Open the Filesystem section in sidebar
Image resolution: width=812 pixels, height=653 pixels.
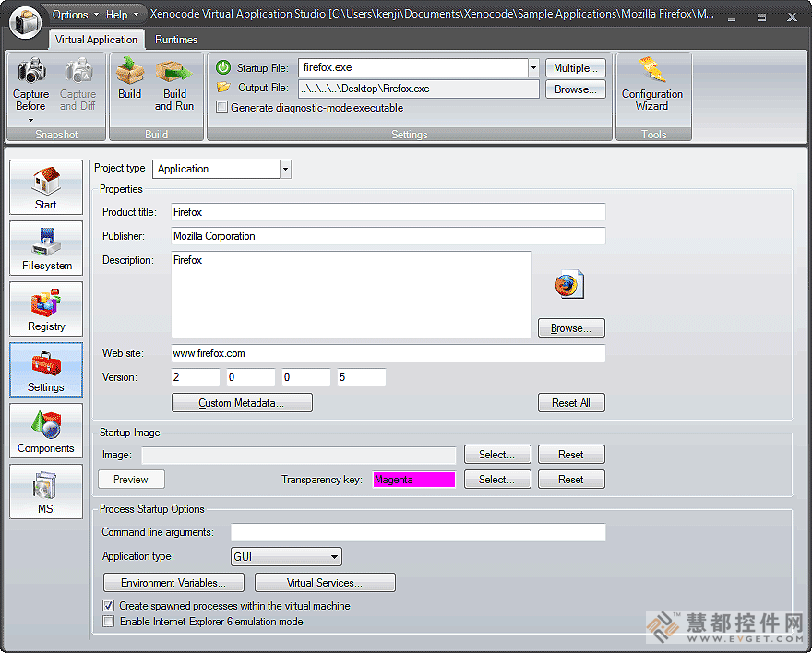[46, 248]
